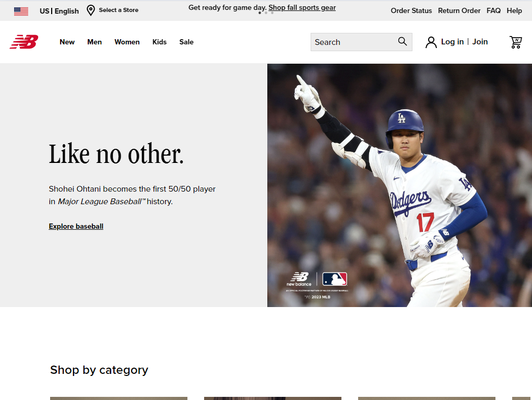Image resolution: width=532 pixels, height=400 pixels.
Task: Click Shop fall sports gear link
Action: [302, 7]
